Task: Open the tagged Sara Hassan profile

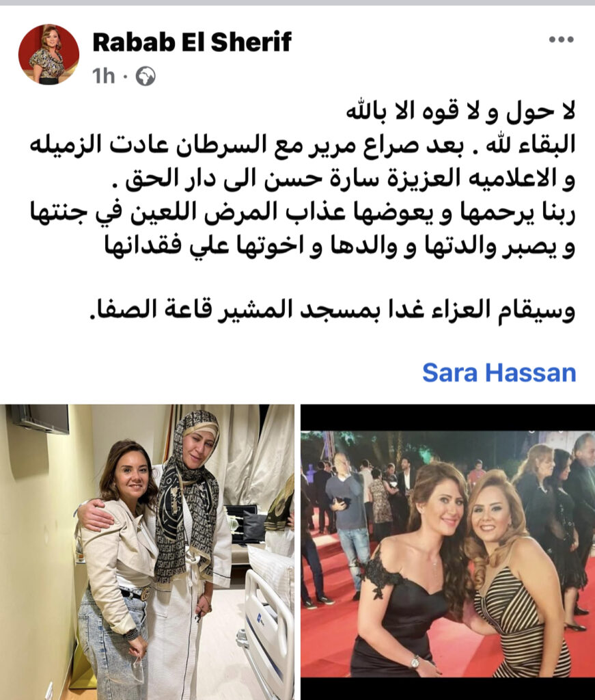Action: click(499, 373)
